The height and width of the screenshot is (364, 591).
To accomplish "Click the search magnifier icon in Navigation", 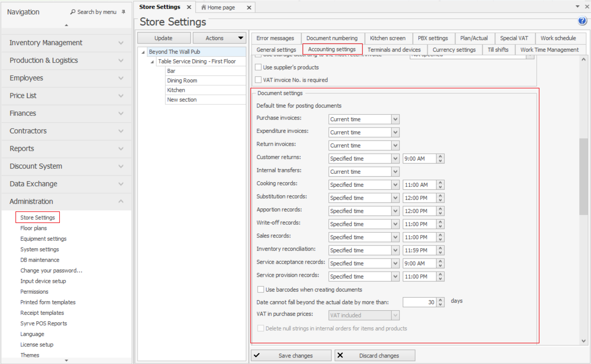I will (x=73, y=12).
